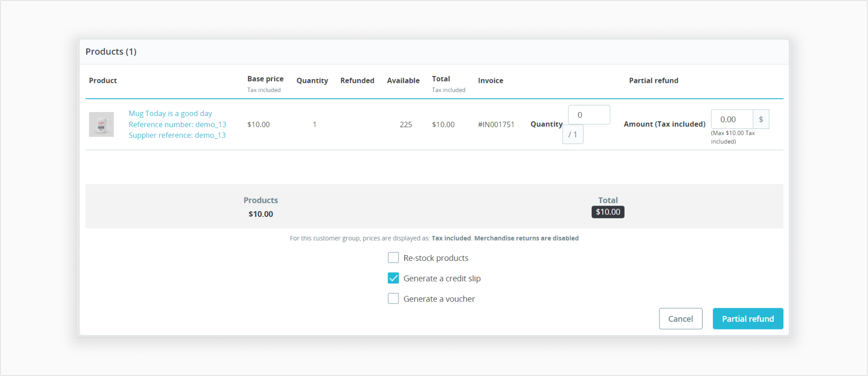Click the Base price column header

[x=265, y=79]
